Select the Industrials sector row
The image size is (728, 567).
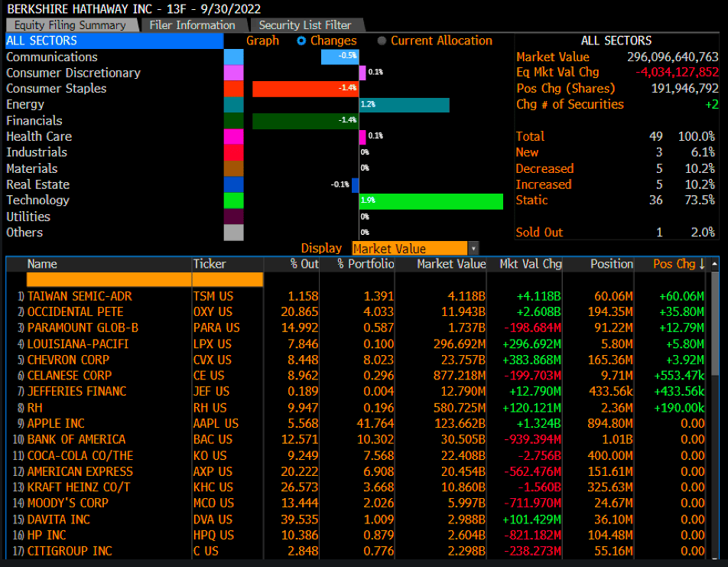[x=114, y=152]
